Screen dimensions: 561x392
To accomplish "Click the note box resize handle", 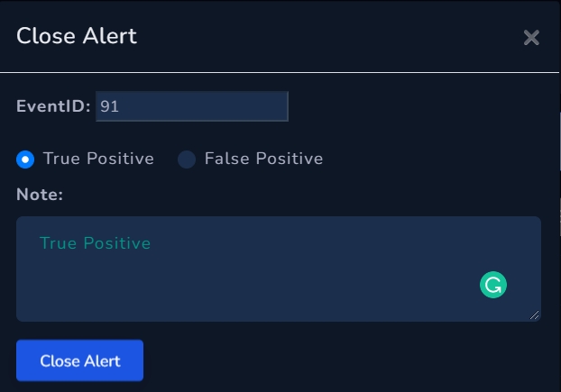I will point(535,315).
